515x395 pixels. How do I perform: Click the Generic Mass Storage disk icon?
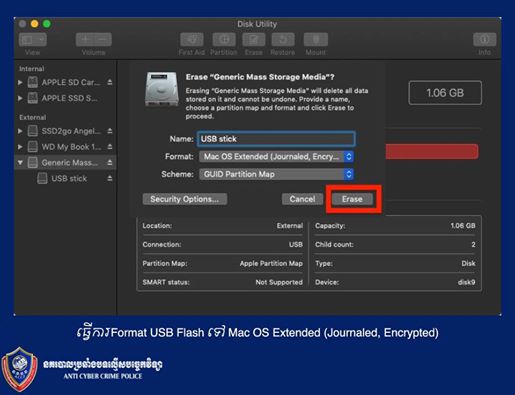[x=33, y=162]
